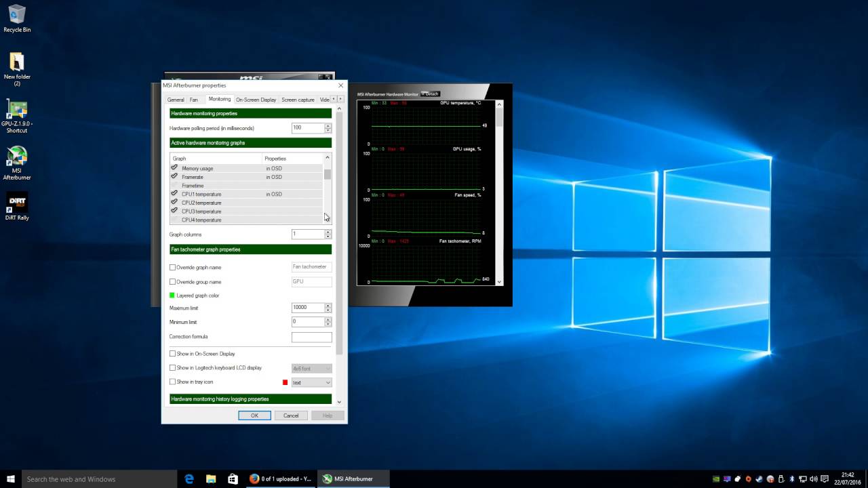Open the NVIDIA tray icon
Screen dimensions: 868x488
tap(717, 479)
